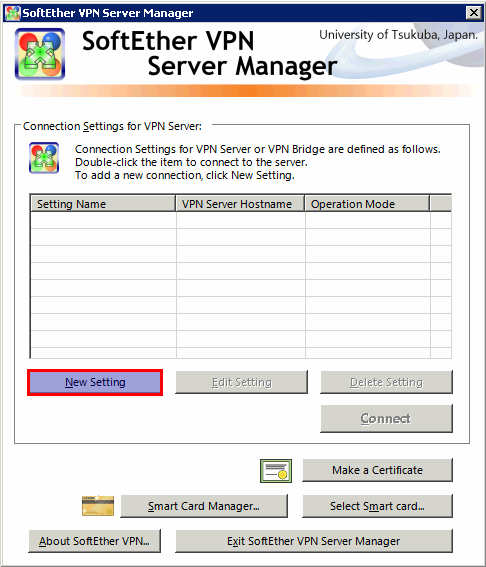
Task: Sort by VPN Server Hostname column
Action: [x=240, y=204]
